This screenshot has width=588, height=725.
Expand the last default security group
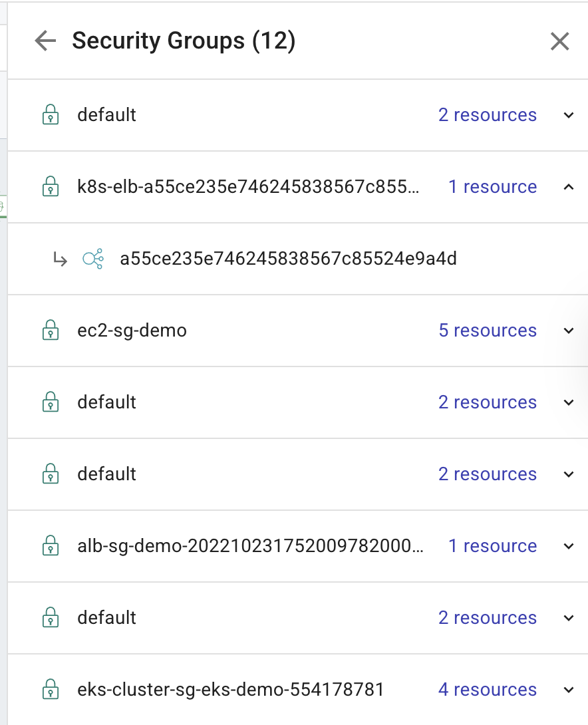[569, 618]
